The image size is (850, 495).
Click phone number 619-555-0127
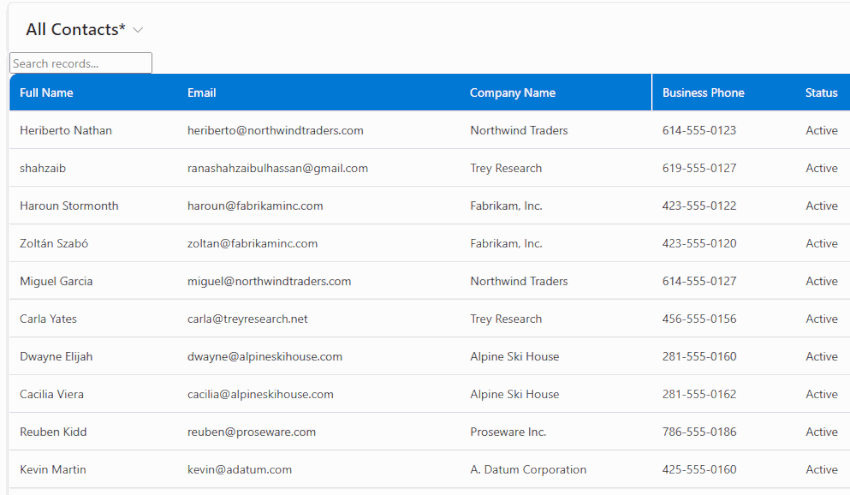[x=699, y=168]
